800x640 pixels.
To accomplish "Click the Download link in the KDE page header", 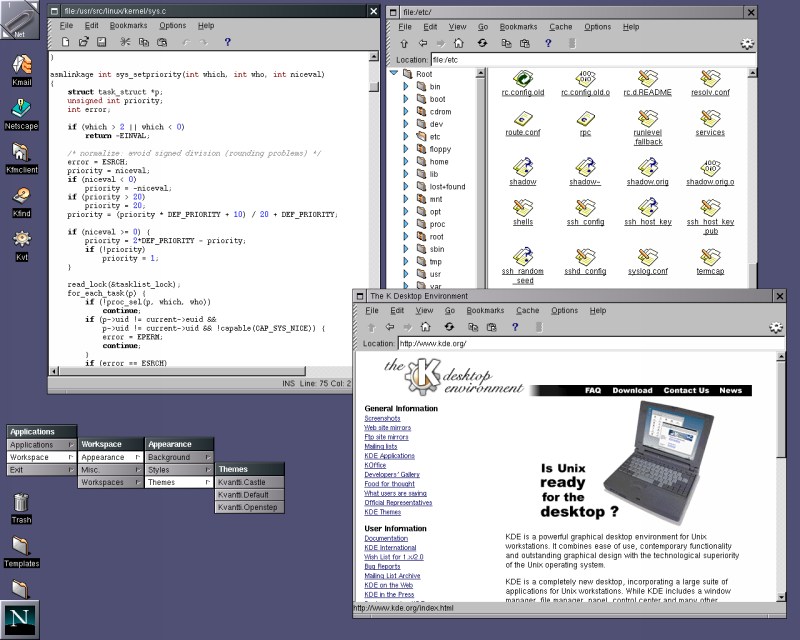I will click(x=632, y=390).
